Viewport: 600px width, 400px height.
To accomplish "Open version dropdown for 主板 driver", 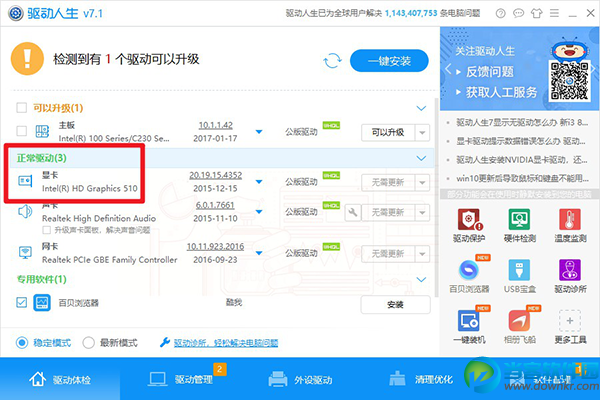I will pos(259,132).
